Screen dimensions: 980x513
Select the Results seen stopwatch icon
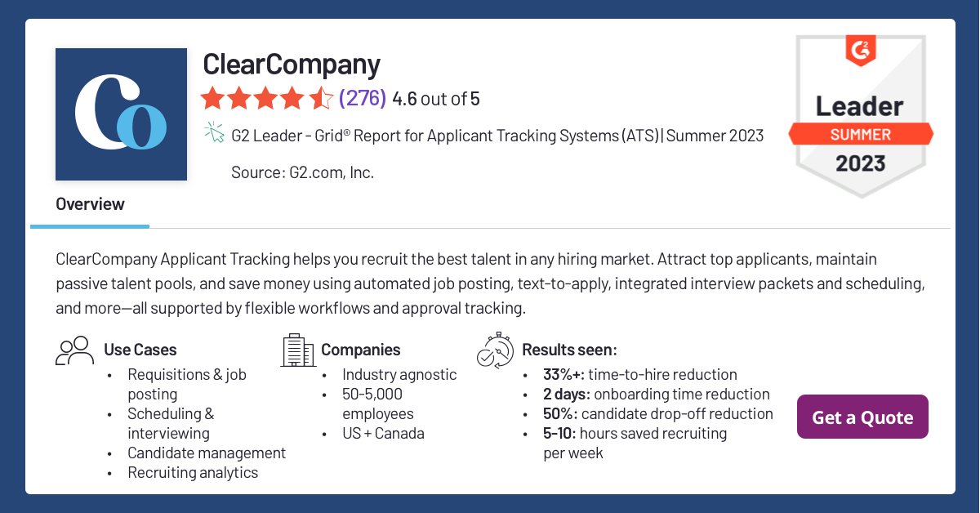coord(495,350)
